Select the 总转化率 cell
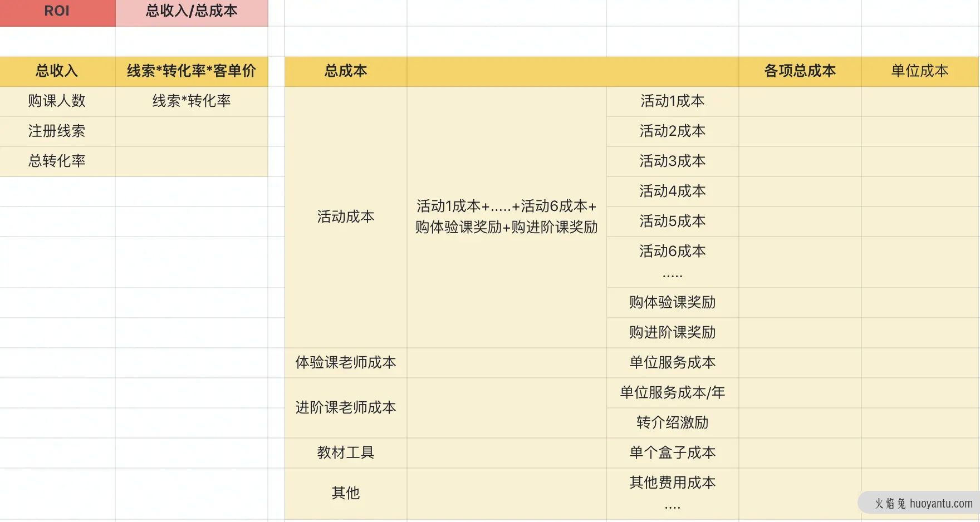Viewport: 980px width, 522px height. click(x=57, y=161)
